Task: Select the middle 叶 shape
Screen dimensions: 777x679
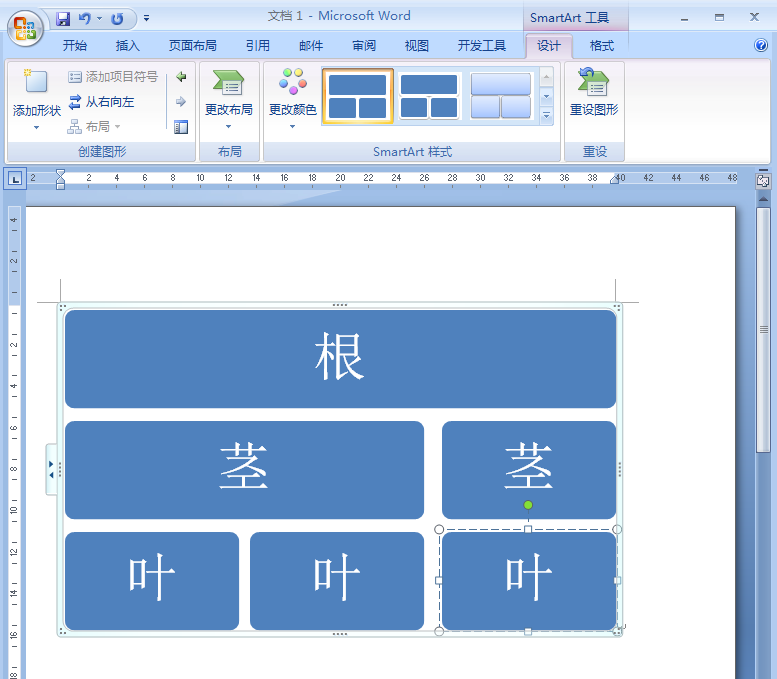Action: point(337,581)
